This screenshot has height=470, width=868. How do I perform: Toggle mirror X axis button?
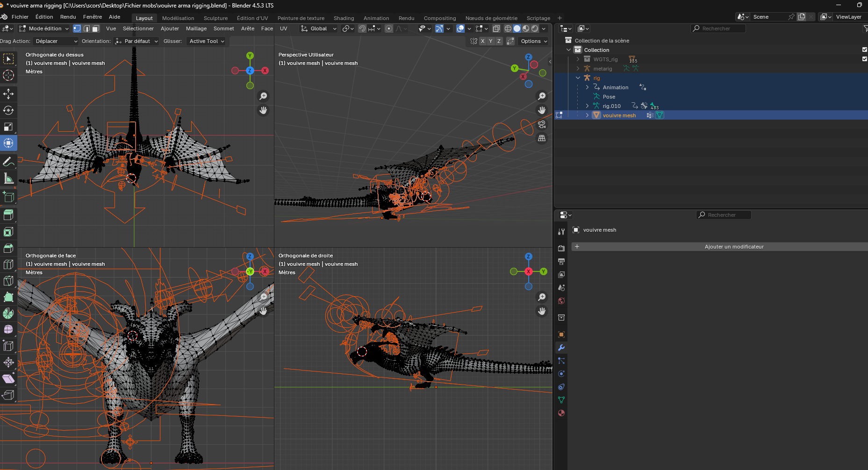(x=483, y=41)
